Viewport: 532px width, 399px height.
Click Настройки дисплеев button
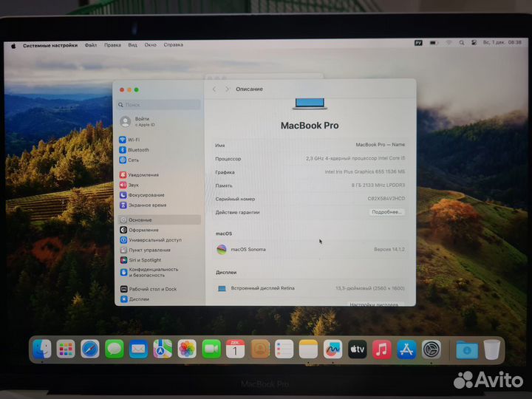click(x=374, y=304)
